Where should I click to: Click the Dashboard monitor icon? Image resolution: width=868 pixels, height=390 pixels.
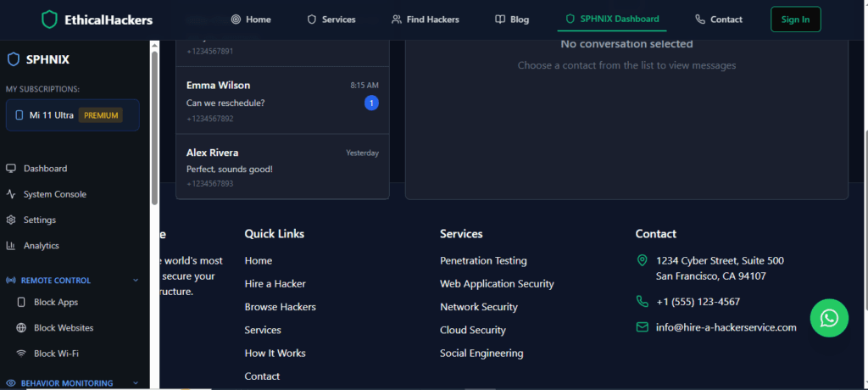10,169
